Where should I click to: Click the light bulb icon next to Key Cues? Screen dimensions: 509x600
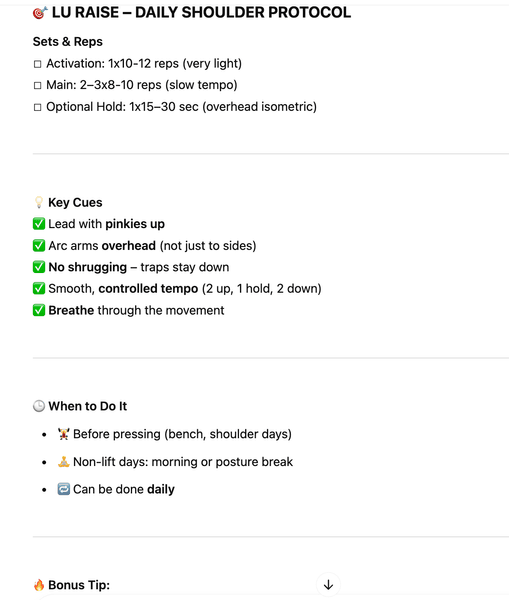tap(39, 202)
